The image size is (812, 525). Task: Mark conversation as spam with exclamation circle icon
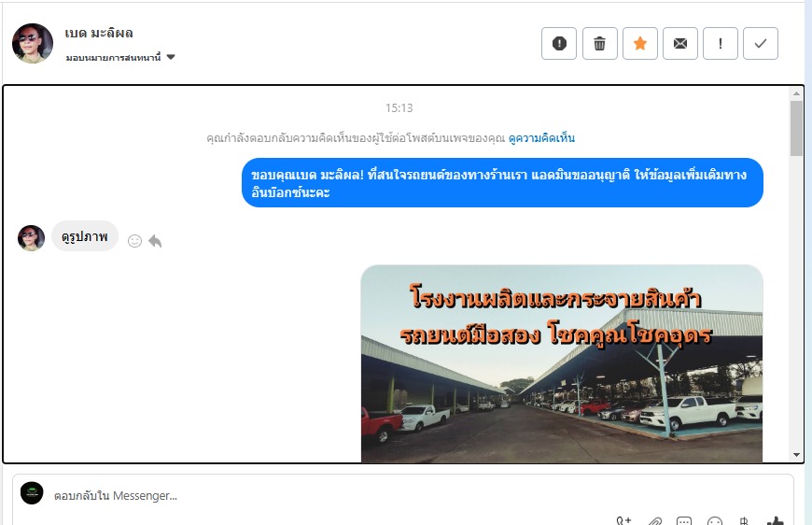559,44
